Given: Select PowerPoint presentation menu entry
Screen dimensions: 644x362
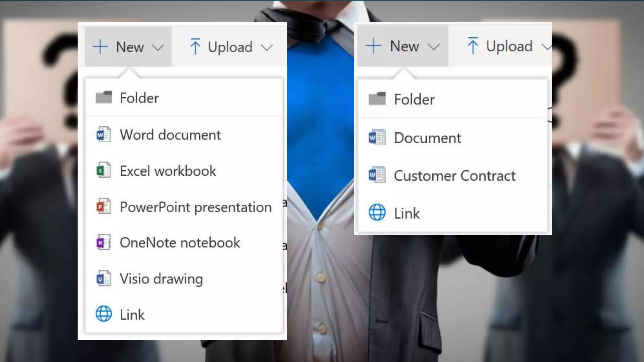Looking at the screenshot, I should click(x=196, y=207).
